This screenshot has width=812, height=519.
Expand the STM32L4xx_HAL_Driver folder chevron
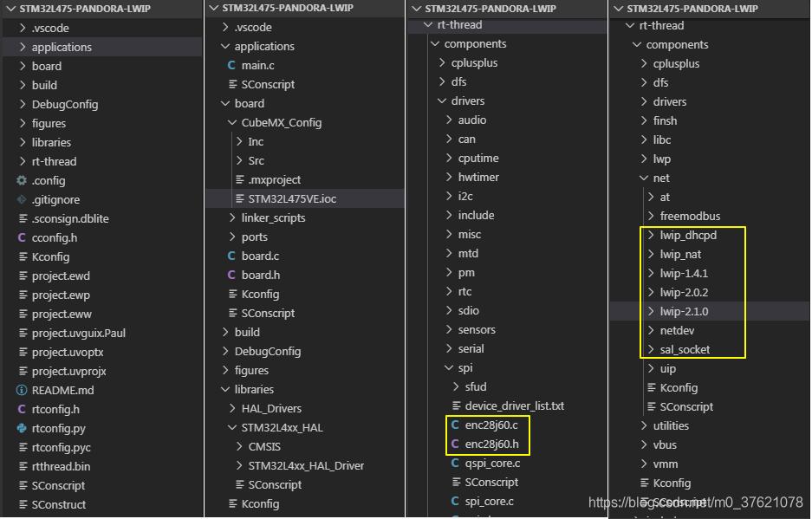[x=239, y=465]
